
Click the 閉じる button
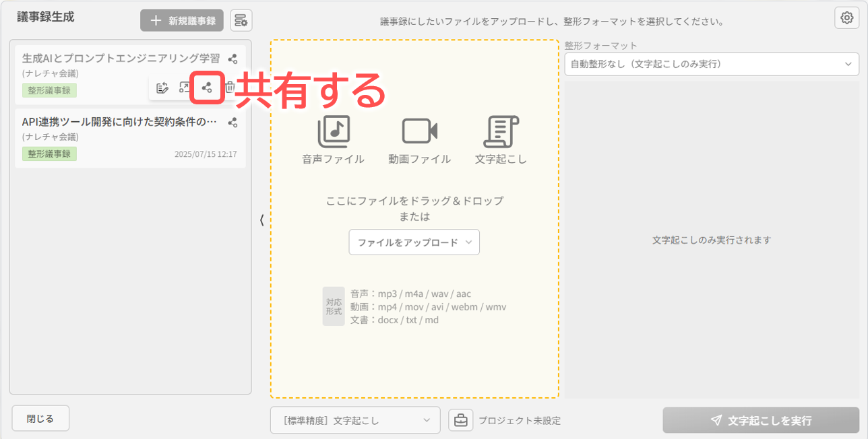point(40,417)
